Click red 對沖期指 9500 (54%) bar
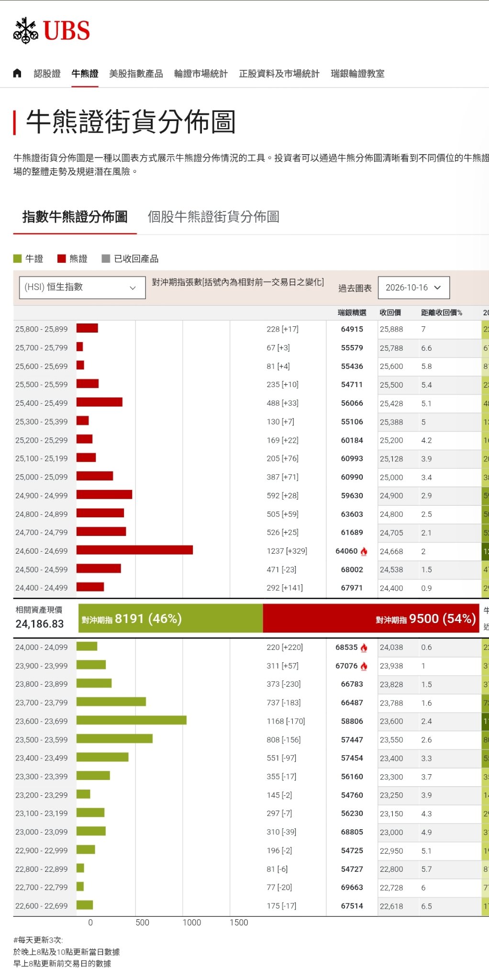489x980 pixels. coord(371,619)
